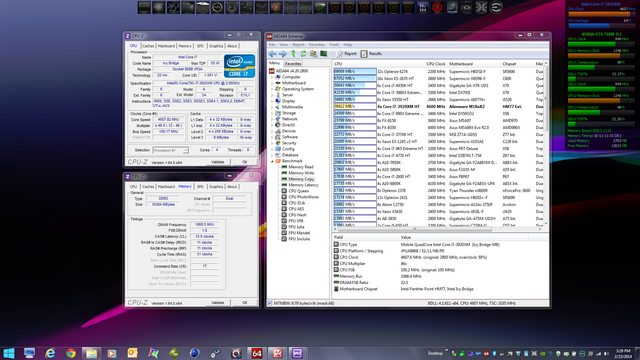Open the Results button in AIDA64 toolbar
The height and width of the screenshot is (360, 640).
pos(371,54)
